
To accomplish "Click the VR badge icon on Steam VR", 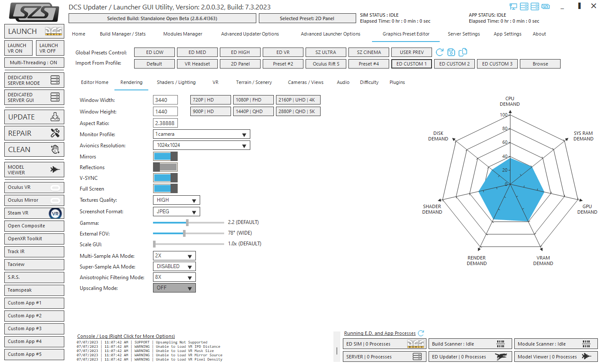I will coord(55,213).
